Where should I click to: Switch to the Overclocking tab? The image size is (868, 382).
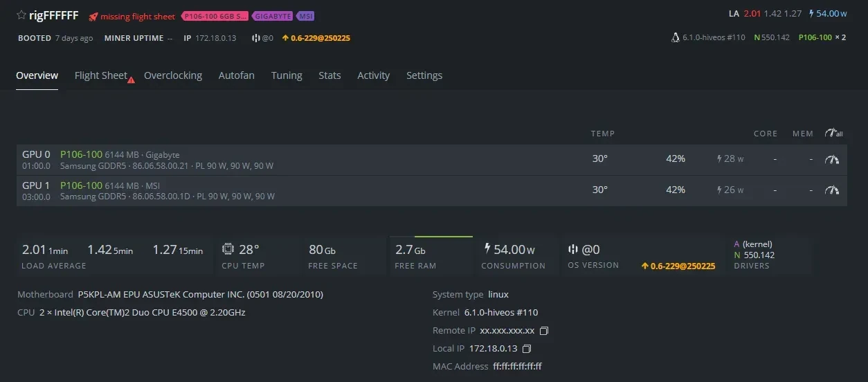pyautogui.click(x=173, y=75)
